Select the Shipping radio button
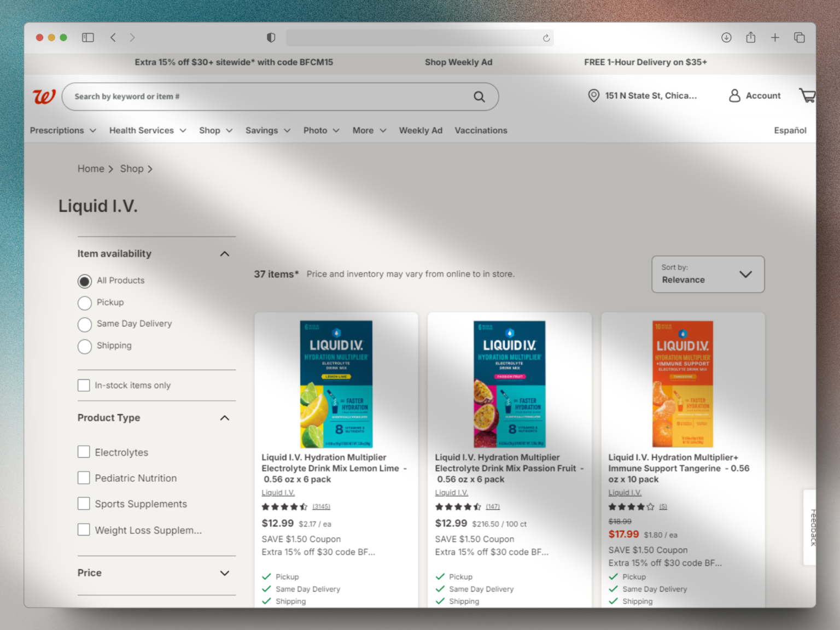This screenshot has width=840, height=630. (84, 346)
